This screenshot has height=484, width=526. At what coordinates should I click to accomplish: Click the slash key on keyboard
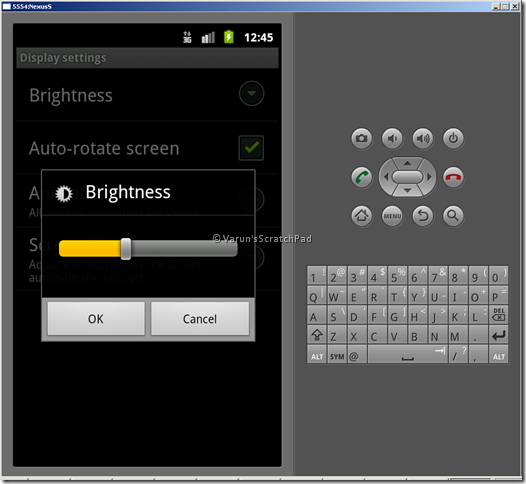[458, 355]
